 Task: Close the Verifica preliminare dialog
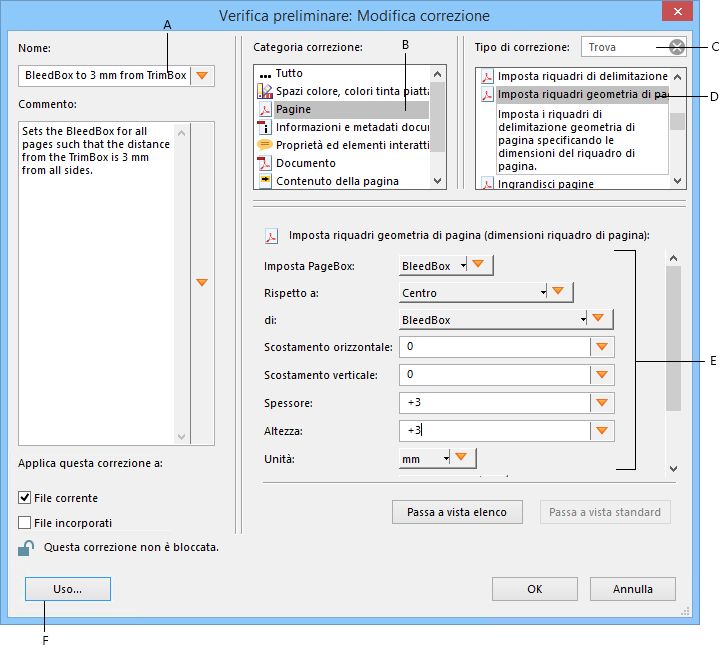677,11
